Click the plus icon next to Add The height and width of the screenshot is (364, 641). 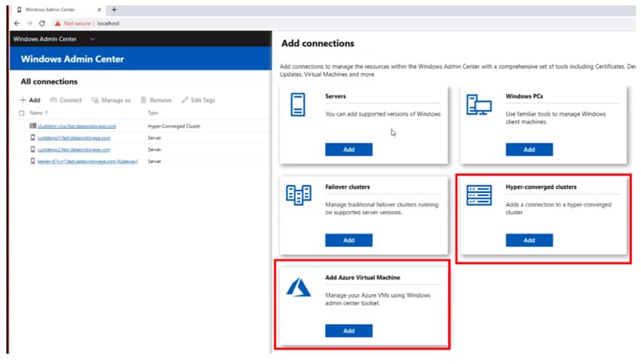pos(23,99)
